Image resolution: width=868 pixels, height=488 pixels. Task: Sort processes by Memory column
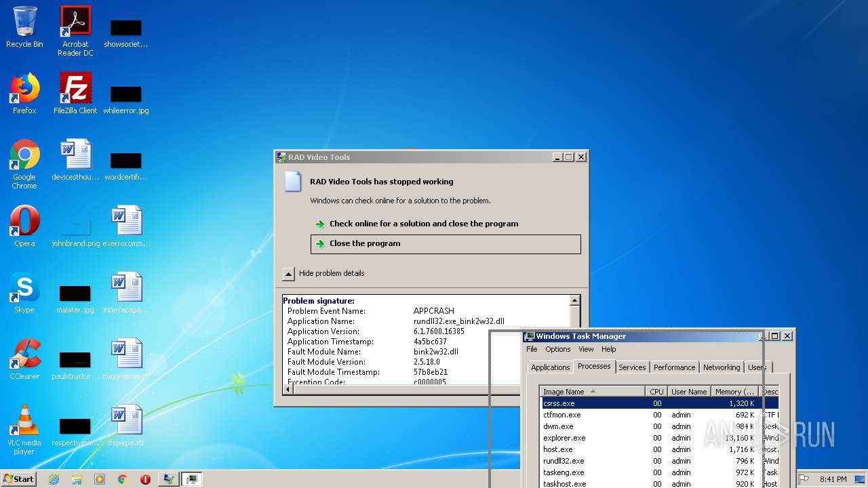tap(734, 392)
